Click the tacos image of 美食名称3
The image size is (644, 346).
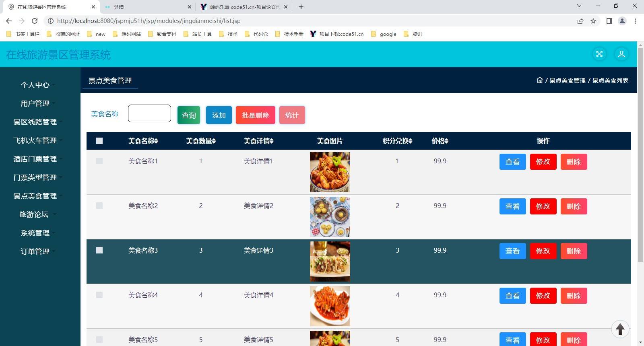click(330, 262)
